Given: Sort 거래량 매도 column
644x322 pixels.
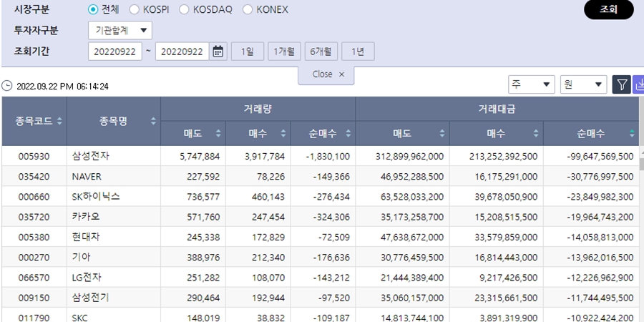Looking at the screenshot, I should [218, 134].
